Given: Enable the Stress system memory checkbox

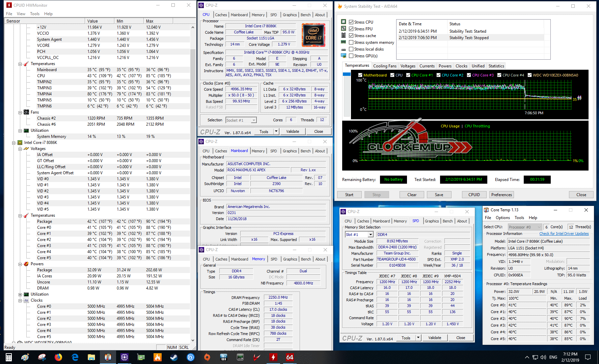Looking at the screenshot, I should pyautogui.click(x=351, y=42).
